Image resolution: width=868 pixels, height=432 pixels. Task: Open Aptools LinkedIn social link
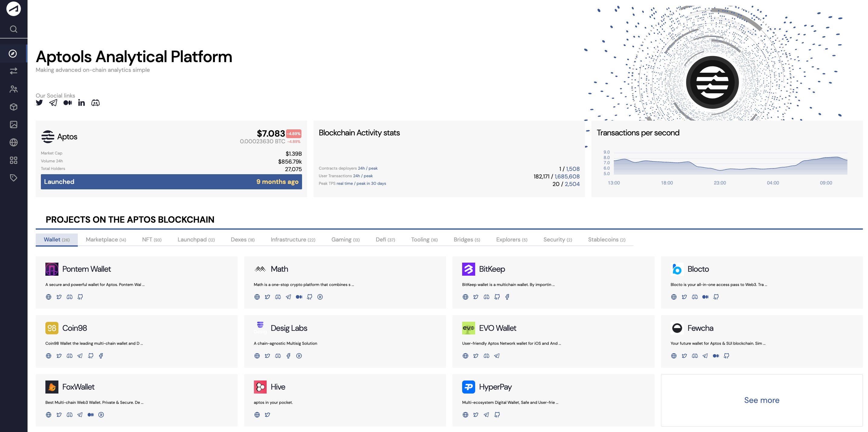click(81, 103)
